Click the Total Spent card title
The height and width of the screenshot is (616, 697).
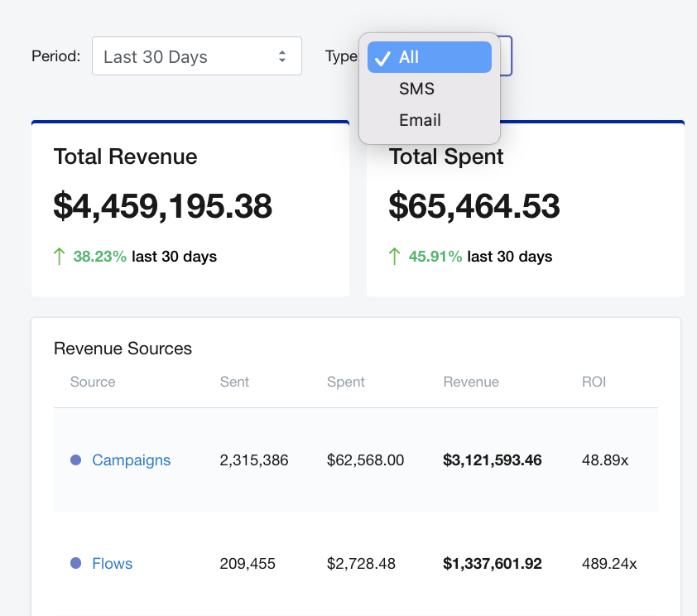(x=446, y=156)
